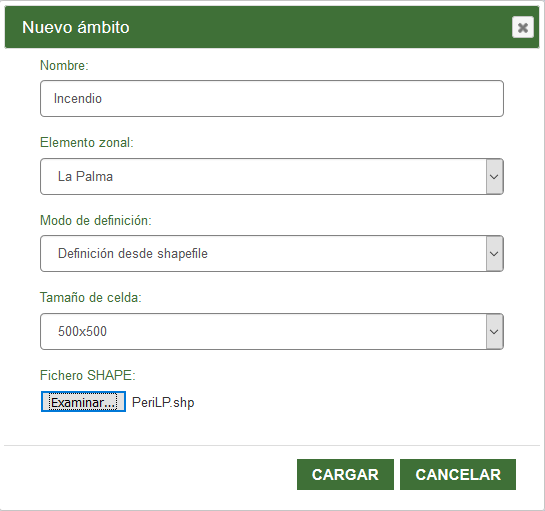The width and height of the screenshot is (545, 511).
Task: Expand the Modo de definición dropdown arrow
Action: tap(494, 254)
